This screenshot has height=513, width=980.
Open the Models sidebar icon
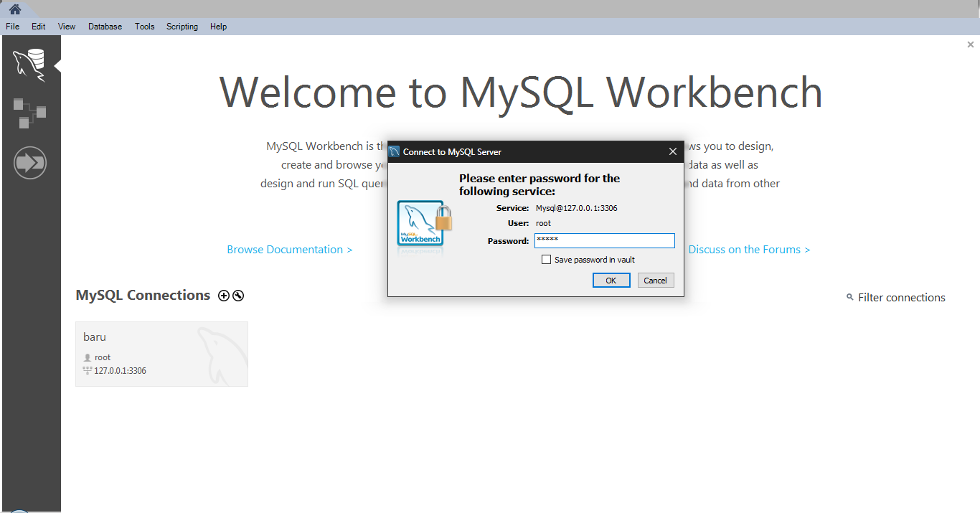pos(29,113)
